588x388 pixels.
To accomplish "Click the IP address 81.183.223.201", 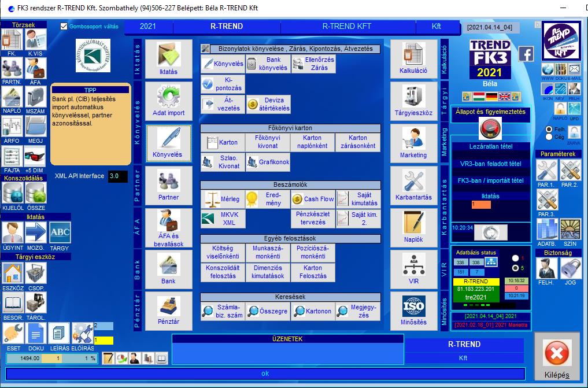I will [476, 289].
